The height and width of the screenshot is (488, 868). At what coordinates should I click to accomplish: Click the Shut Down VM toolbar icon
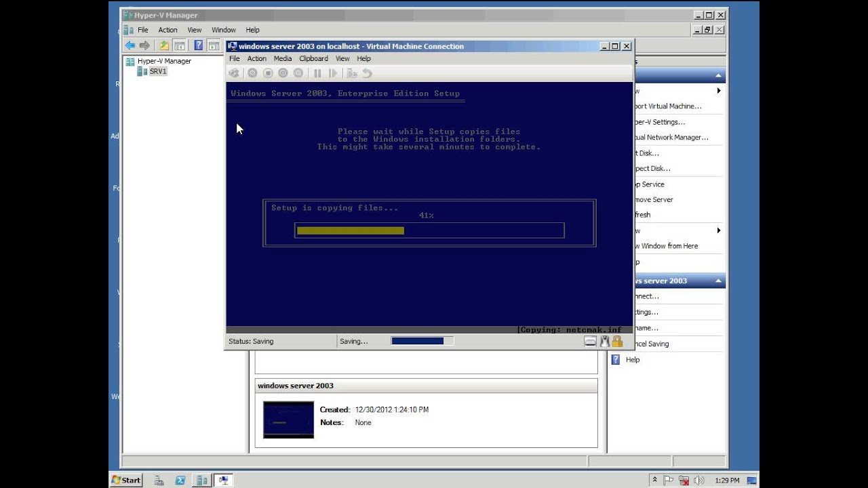pyautogui.click(x=283, y=73)
